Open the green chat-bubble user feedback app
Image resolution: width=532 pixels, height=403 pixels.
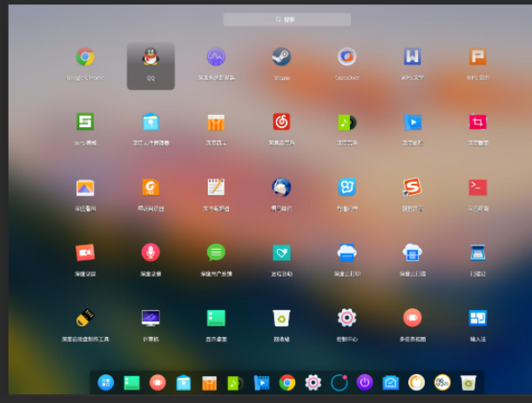tap(216, 252)
